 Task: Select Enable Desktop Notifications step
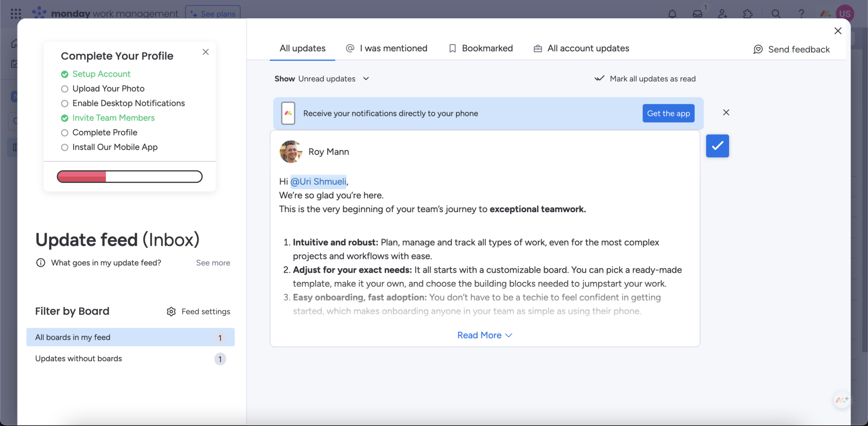128,103
